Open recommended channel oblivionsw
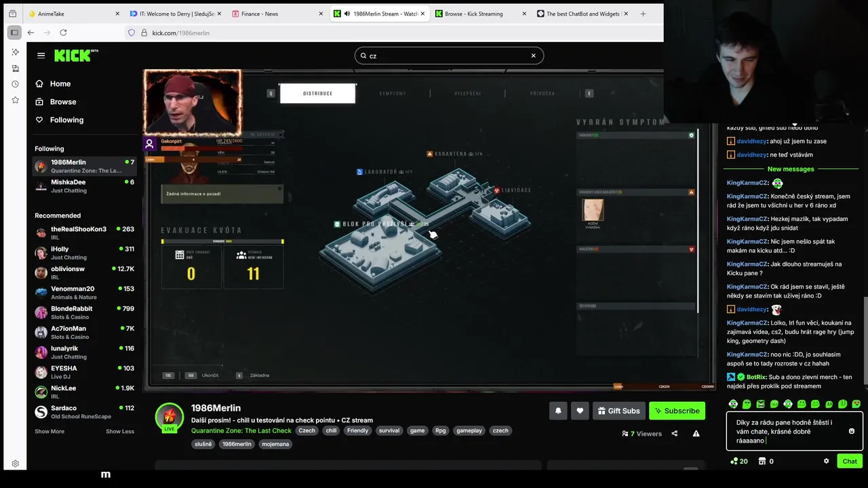 pos(85,272)
